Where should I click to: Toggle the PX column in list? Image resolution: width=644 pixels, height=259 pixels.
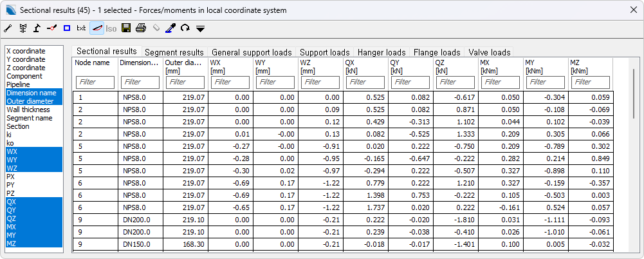coord(10,176)
